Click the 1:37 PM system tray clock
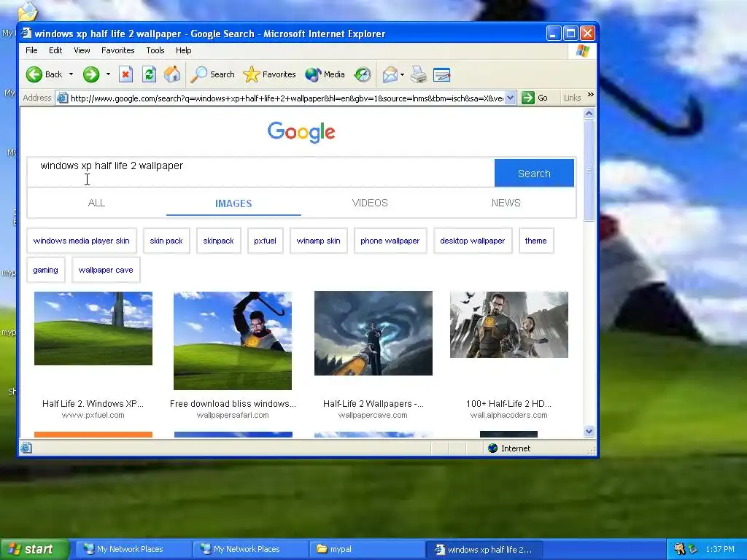This screenshot has height=560, width=747. (720, 549)
